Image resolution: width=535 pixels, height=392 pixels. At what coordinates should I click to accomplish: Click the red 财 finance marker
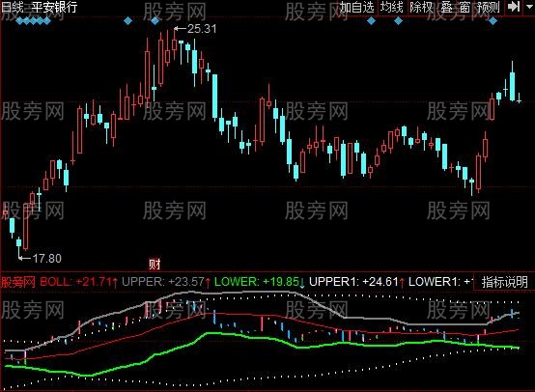coord(155,264)
